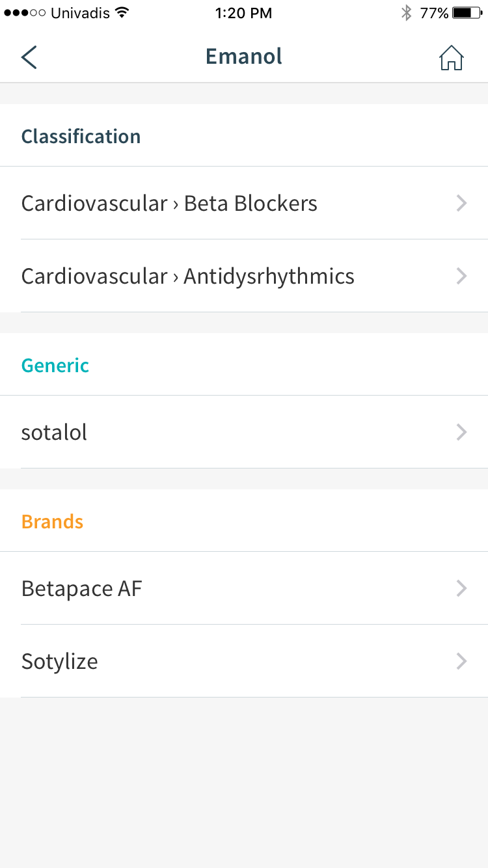Image resolution: width=488 pixels, height=868 pixels.
Task: Select the Betapace AF brand
Action: coord(244,588)
